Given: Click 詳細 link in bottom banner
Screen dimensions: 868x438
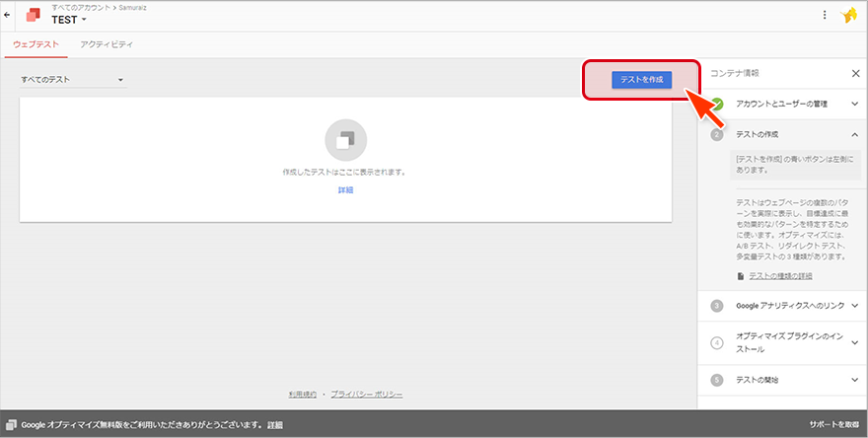Looking at the screenshot, I should [x=275, y=425].
